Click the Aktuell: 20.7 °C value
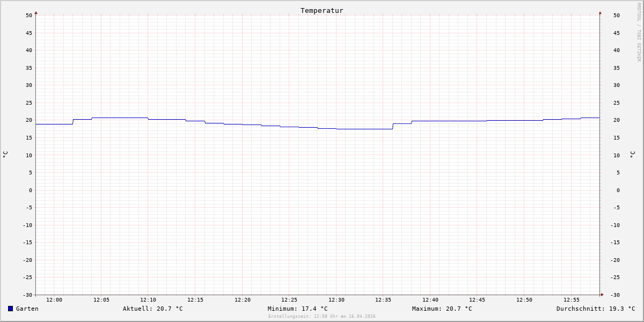Viewport: 644px width, 322px height. [153, 309]
